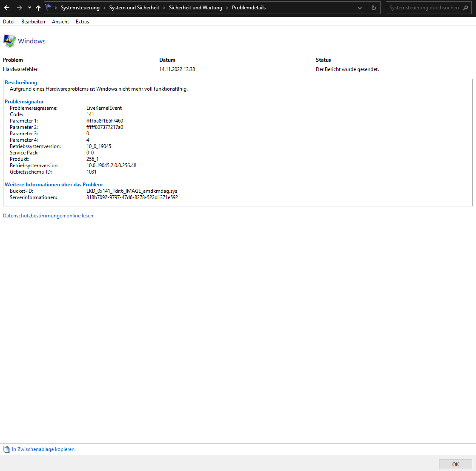Open the Extras menu
This screenshot has width=476, height=471.
click(x=82, y=22)
